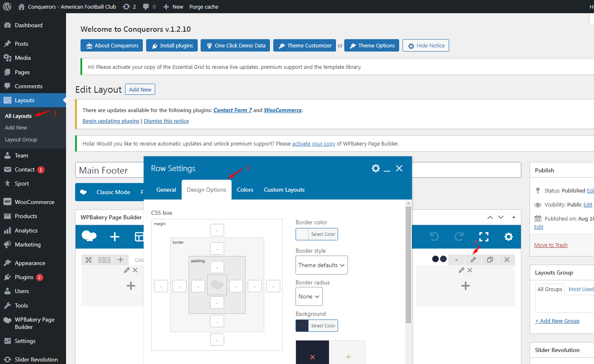594x364 pixels.
Task: Collapse WPBakery Page Builder panel triangle
Action: tap(514, 217)
